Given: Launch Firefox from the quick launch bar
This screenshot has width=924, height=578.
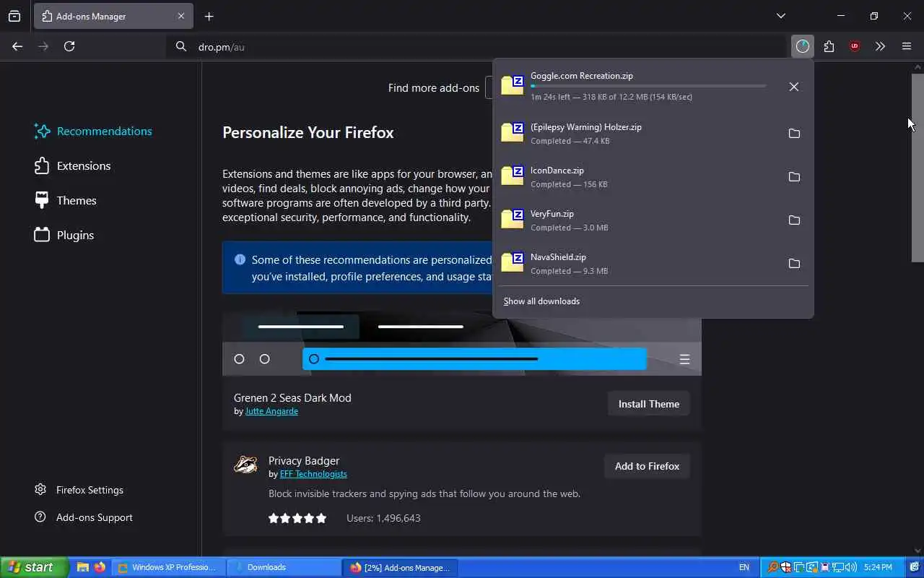Looking at the screenshot, I should [x=100, y=567].
